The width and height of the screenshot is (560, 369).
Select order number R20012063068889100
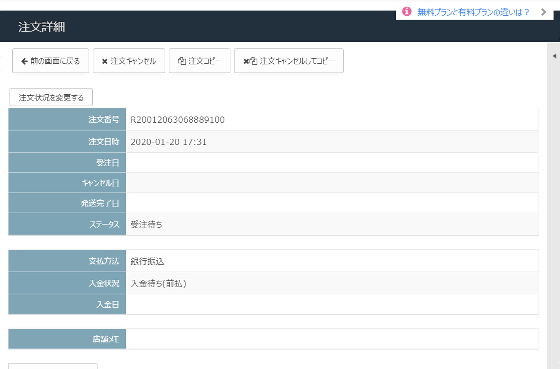point(178,120)
